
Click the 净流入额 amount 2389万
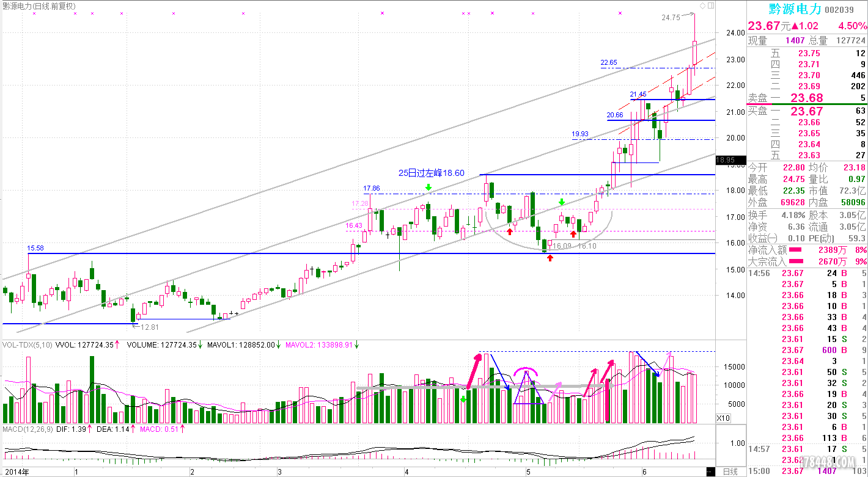pyautogui.click(x=834, y=250)
